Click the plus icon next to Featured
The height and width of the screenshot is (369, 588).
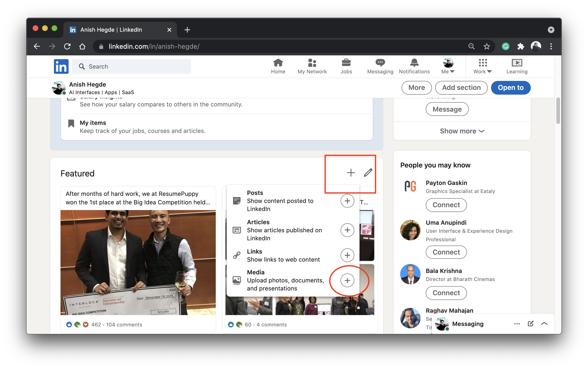click(x=351, y=173)
